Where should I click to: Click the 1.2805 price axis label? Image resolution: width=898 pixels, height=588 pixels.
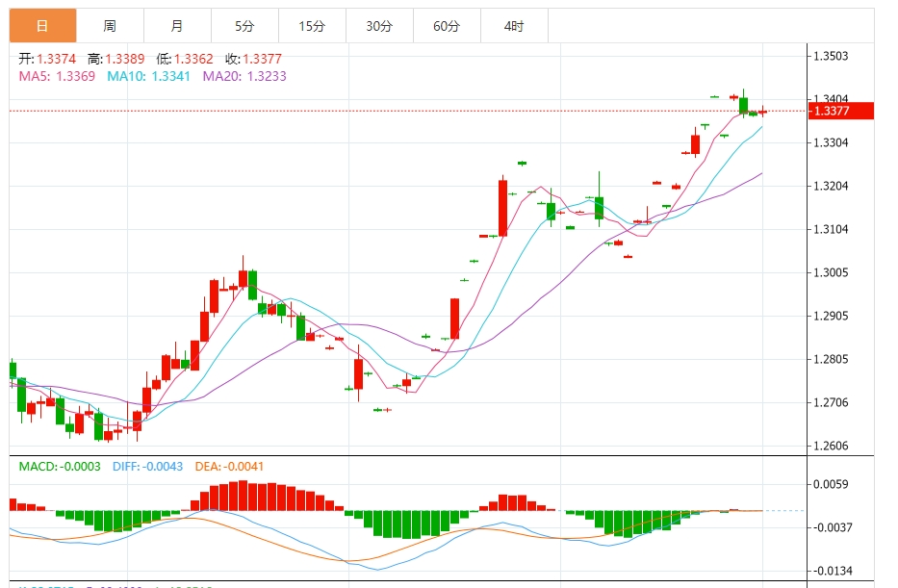point(831,360)
